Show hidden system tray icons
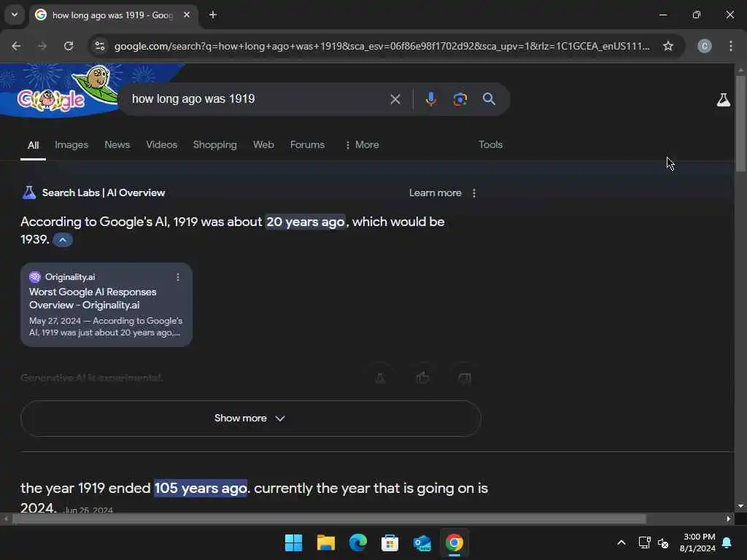 pos(622,542)
